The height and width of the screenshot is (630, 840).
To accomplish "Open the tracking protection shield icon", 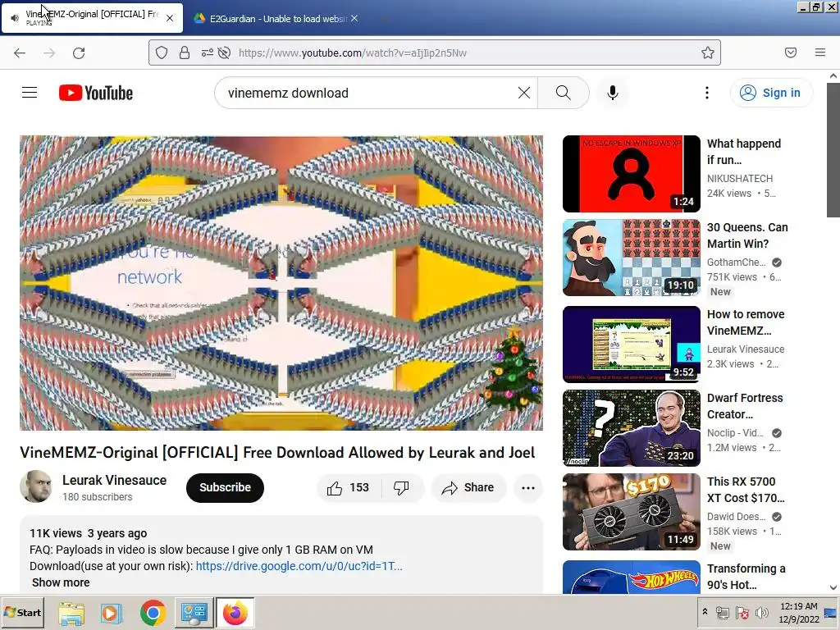I will pyautogui.click(x=162, y=52).
